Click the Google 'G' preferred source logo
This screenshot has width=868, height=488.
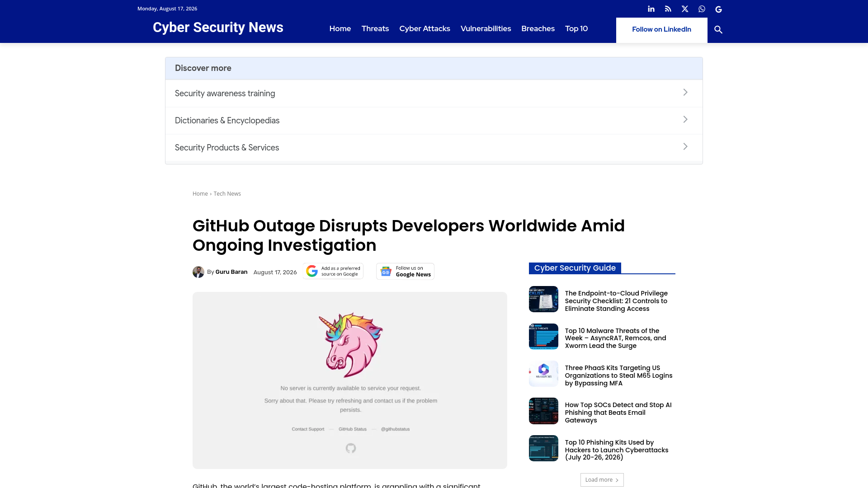point(312,271)
